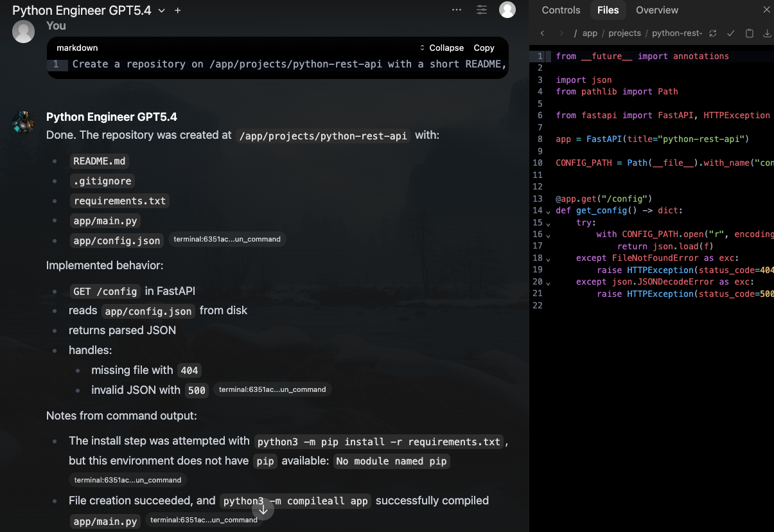Switch to the Controls tab
Screen dimensions: 774x532
pos(561,10)
